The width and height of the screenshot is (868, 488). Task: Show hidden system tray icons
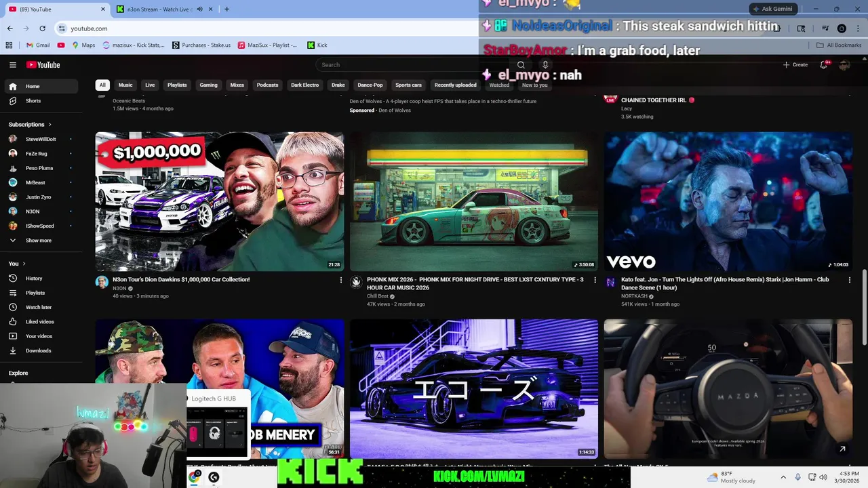pyautogui.click(x=783, y=477)
